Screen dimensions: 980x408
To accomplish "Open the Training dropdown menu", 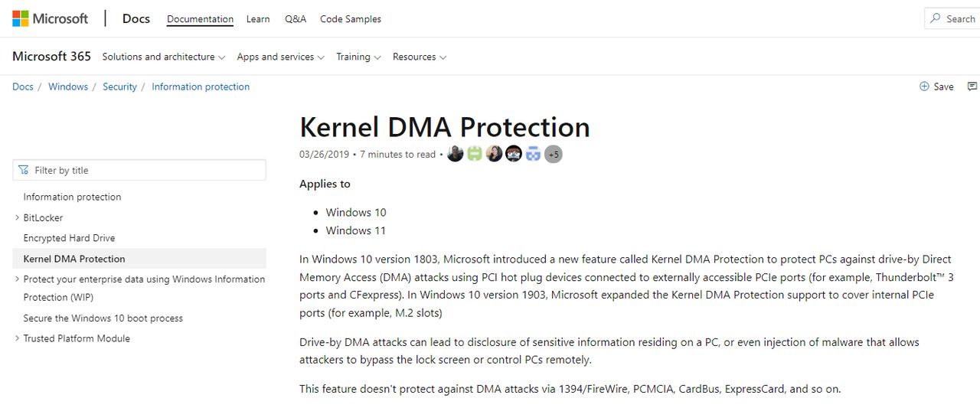I will [x=358, y=57].
